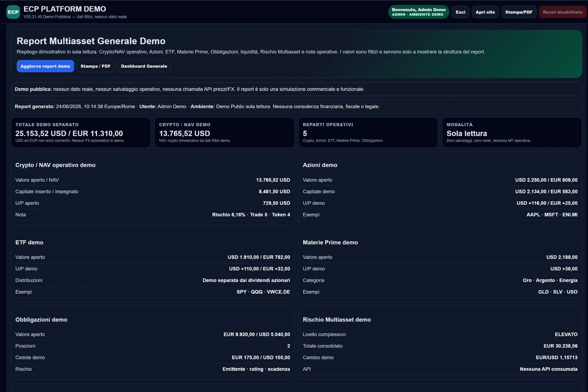Click the version V55.21.45 Demo Pubblica subtitle

point(75,17)
